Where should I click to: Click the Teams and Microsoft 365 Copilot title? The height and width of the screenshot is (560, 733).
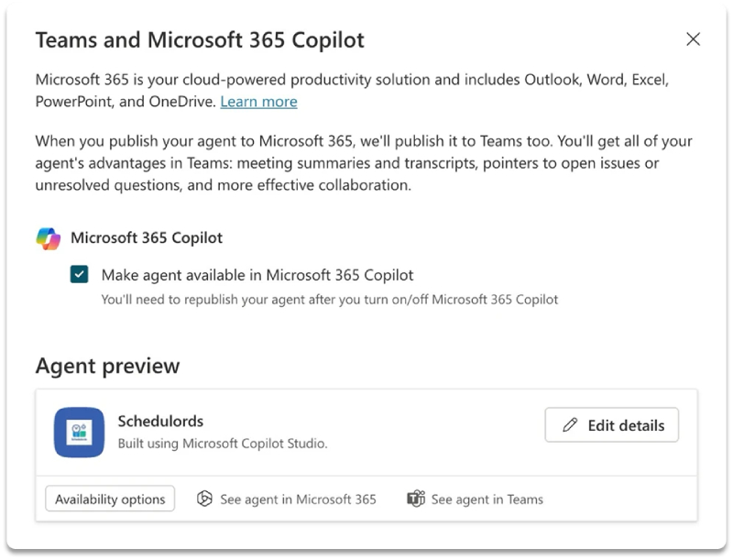tap(200, 40)
